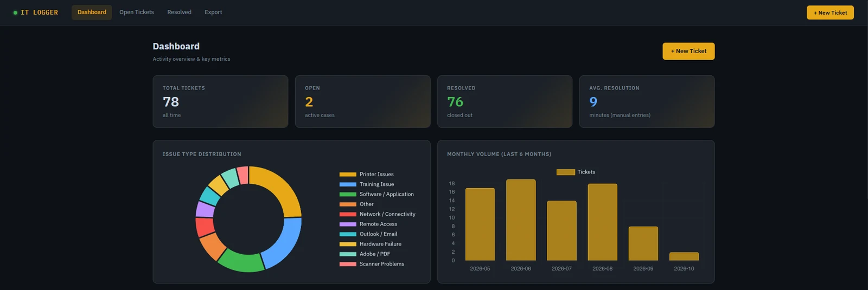Select the Total Tickets card showing 78
Image resolution: width=868 pixels, height=290 pixels.
click(220, 101)
